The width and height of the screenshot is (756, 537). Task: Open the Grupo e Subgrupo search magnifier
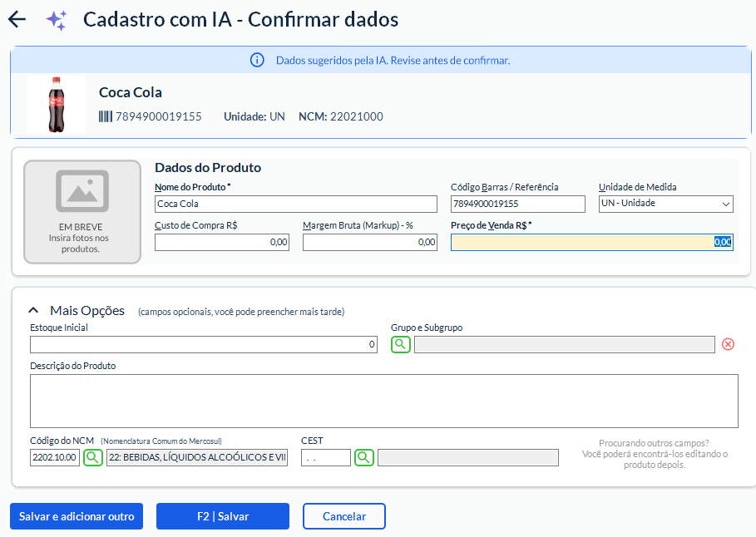401,344
